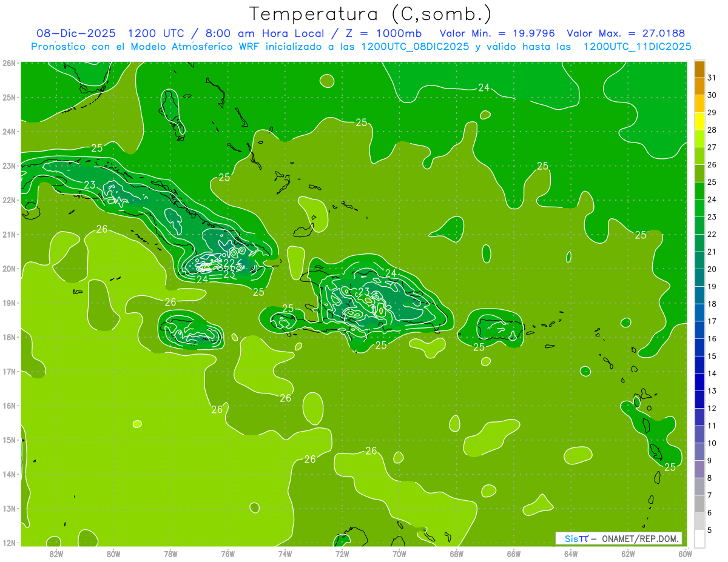
Task: Click the "10" value on the color scale
Action: click(712, 443)
